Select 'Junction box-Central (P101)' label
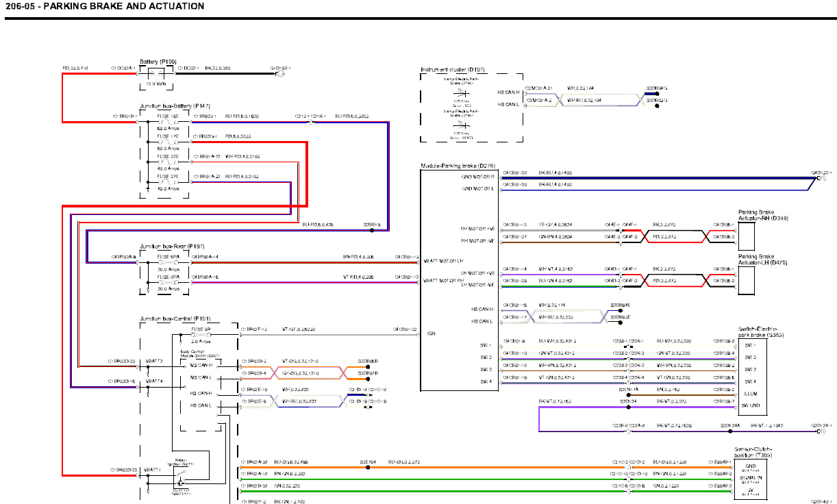Image resolution: width=837 pixels, height=504 pixels. click(175, 318)
